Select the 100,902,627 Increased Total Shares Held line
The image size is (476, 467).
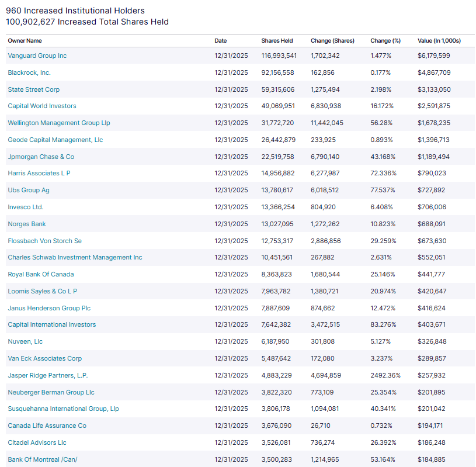tap(87, 22)
